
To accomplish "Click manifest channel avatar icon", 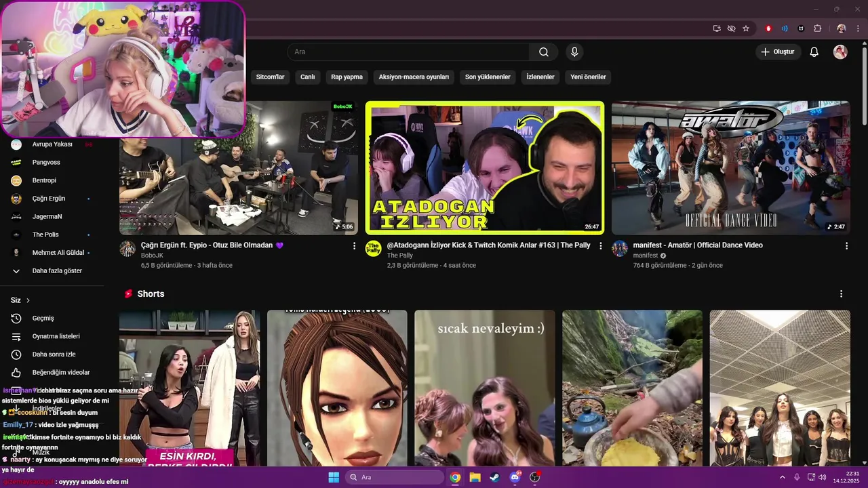I will 620,248.
